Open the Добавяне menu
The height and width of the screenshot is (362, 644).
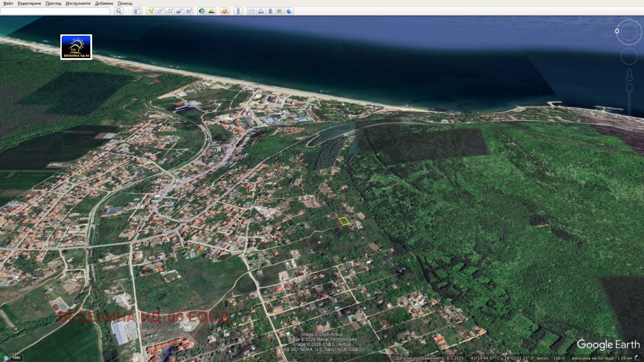pyautogui.click(x=104, y=3)
